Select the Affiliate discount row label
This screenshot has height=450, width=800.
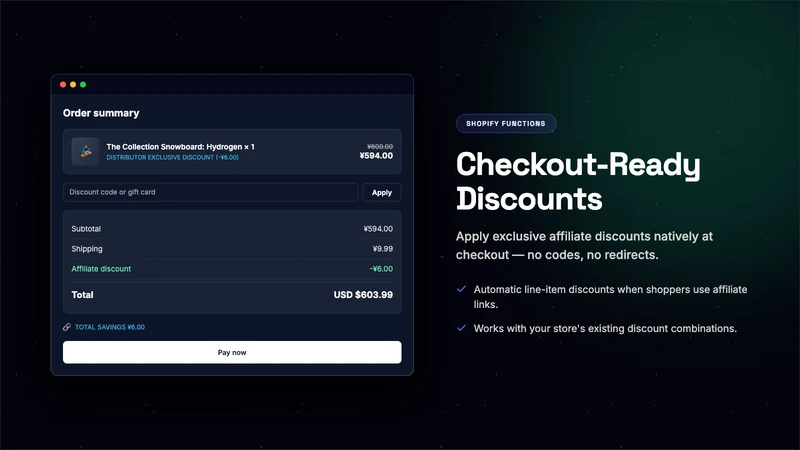101,269
